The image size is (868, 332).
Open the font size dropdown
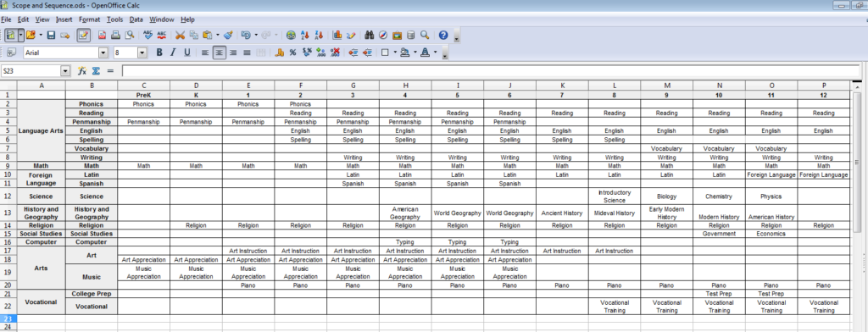point(142,53)
